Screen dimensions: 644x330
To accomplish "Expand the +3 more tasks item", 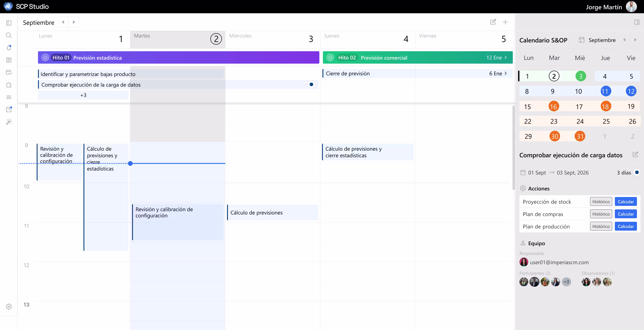I will (83, 95).
